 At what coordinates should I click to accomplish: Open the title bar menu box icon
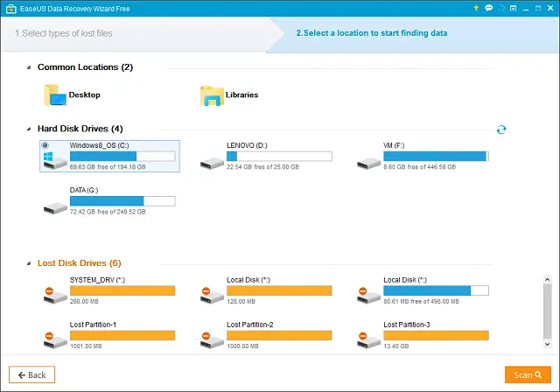(x=514, y=8)
